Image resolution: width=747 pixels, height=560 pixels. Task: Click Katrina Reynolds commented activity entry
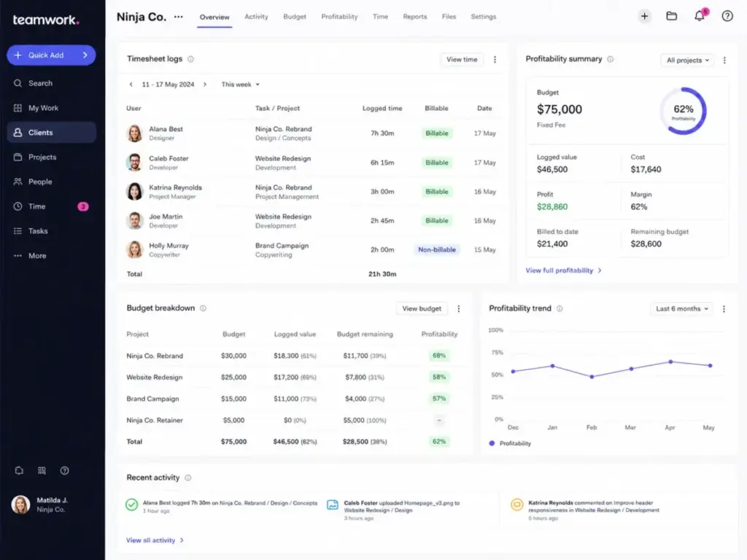(x=586, y=510)
